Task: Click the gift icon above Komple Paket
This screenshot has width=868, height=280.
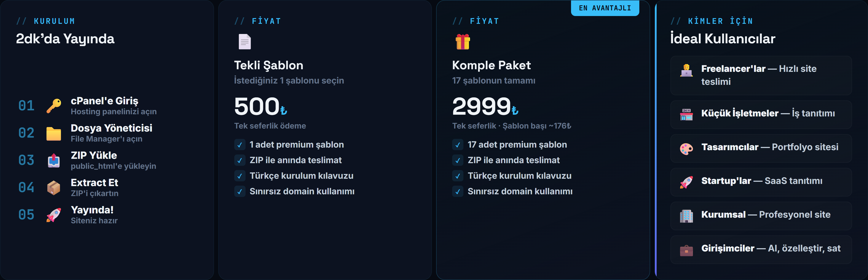Action: (463, 42)
